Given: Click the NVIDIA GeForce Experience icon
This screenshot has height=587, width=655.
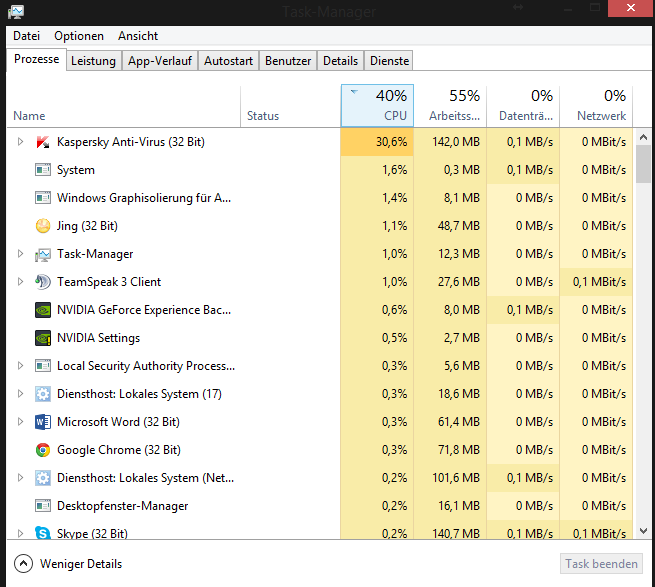Looking at the screenshot, I should click(x=43, y=310).
